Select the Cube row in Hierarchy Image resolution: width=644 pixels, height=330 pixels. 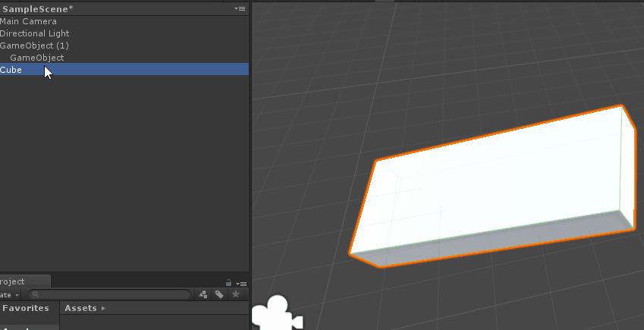click(x=124, y=70)
